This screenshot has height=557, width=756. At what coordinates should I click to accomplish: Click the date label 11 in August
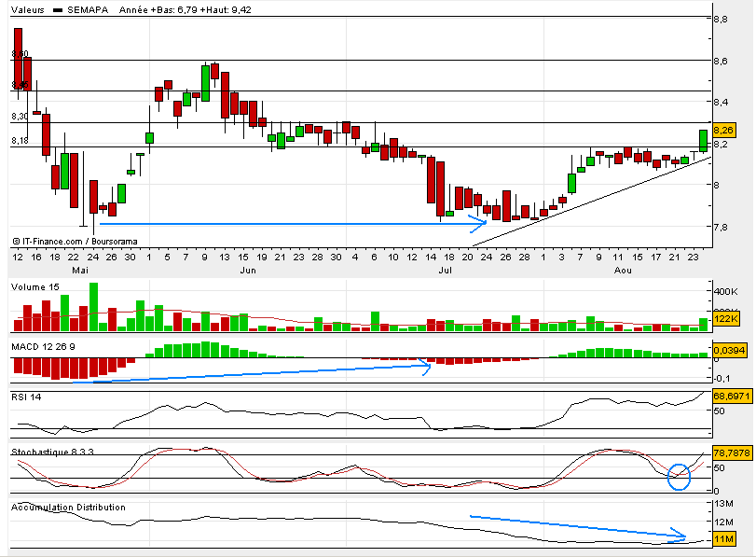[618, 257]
